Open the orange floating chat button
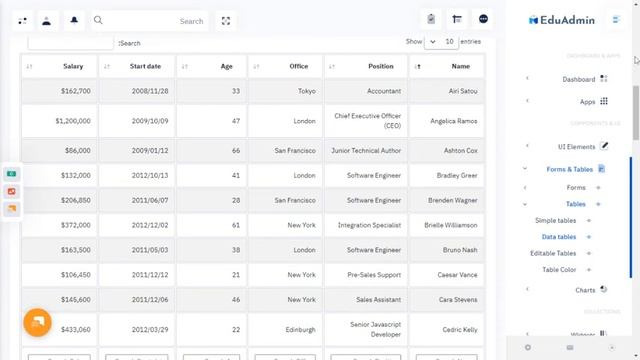 coord(37,322)
